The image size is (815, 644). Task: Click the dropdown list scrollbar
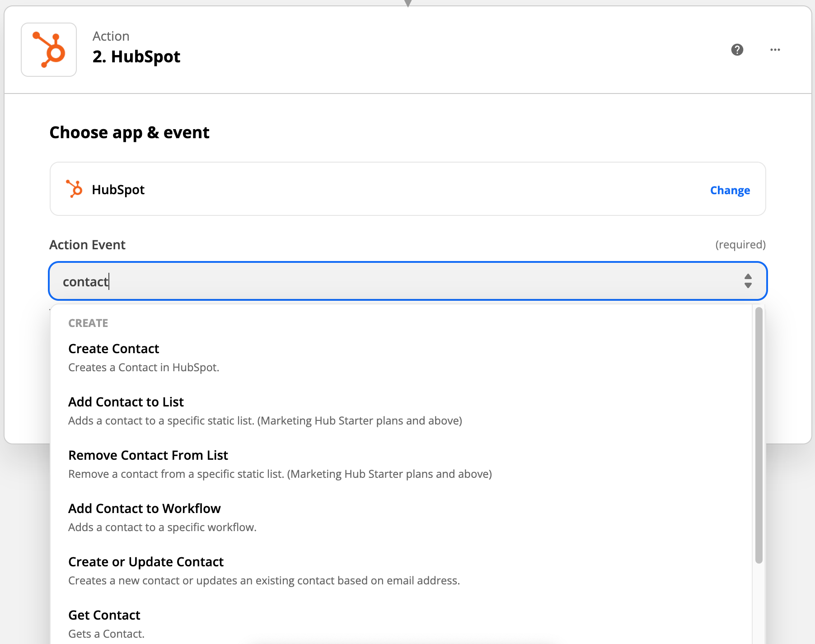(759, 435)
